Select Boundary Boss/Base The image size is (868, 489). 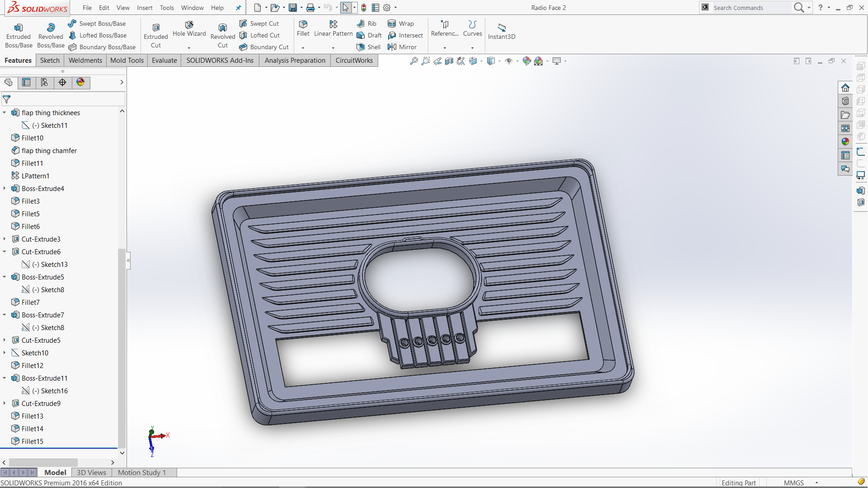[102, 47]
